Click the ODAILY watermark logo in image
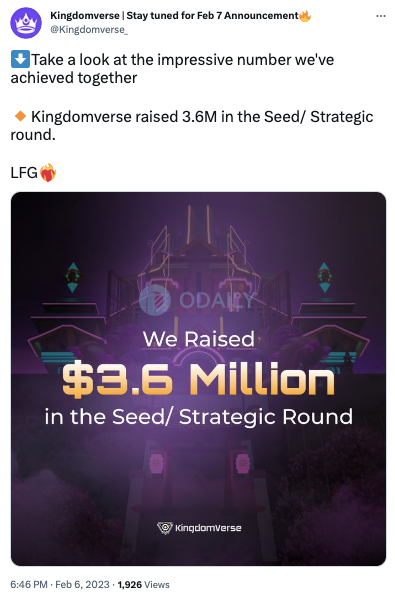The width and height of the screenshot is (395, 601). pyautogui.click(x=197, y=300)
